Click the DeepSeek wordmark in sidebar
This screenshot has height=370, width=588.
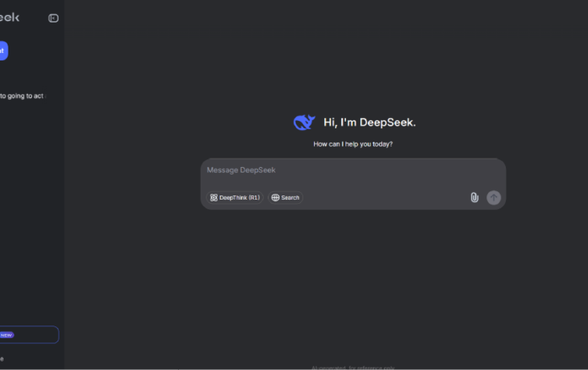point(10,18)
